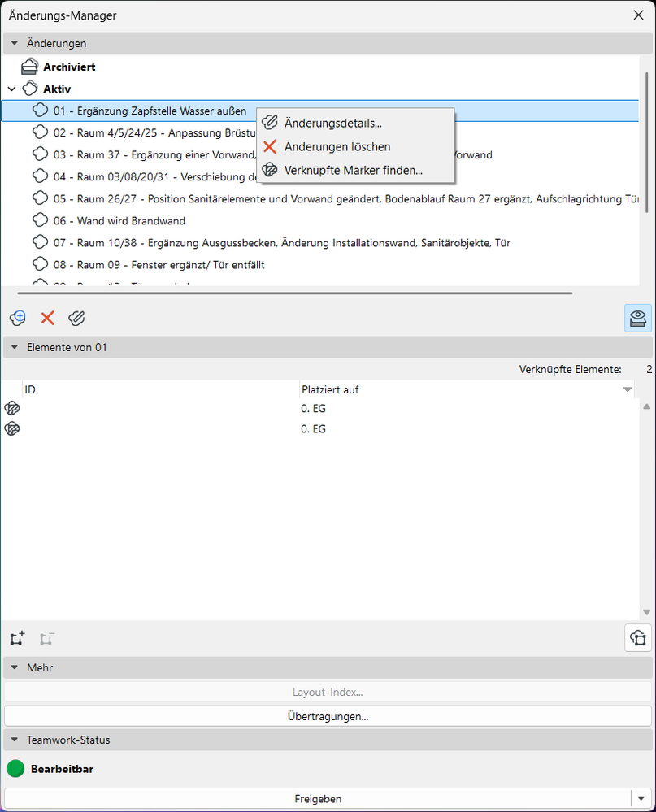656x812 pixels.
Task: Click the Layout-Index... button
Action: coord(328,692)
